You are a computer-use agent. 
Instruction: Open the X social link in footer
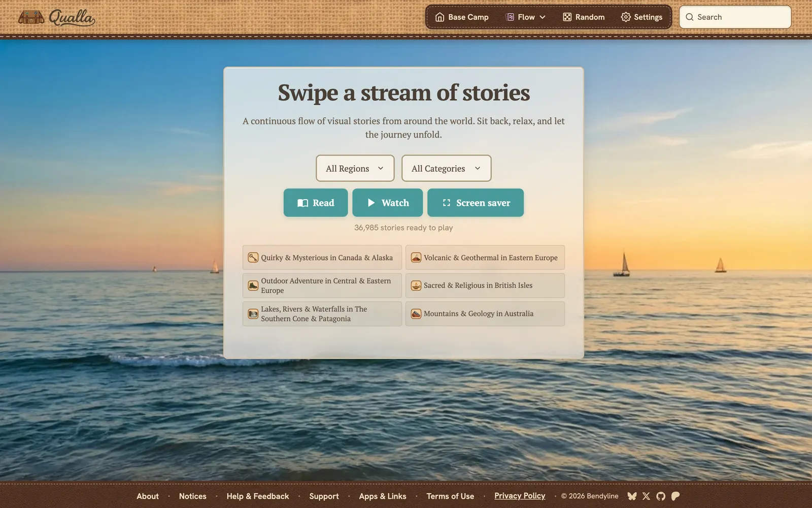[646, 496]
